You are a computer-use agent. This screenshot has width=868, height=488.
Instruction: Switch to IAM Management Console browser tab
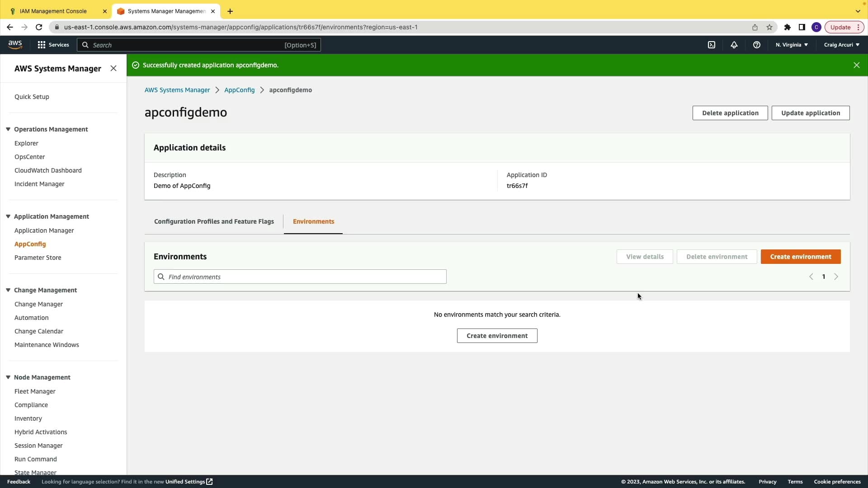(x=53, y=11)
